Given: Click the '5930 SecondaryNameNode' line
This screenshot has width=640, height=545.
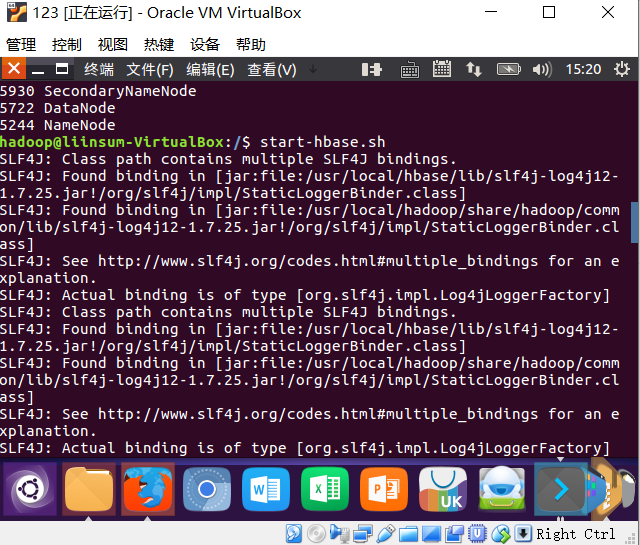Looking at the screenshot, I should pyautogui.click(x=98, y=91).
